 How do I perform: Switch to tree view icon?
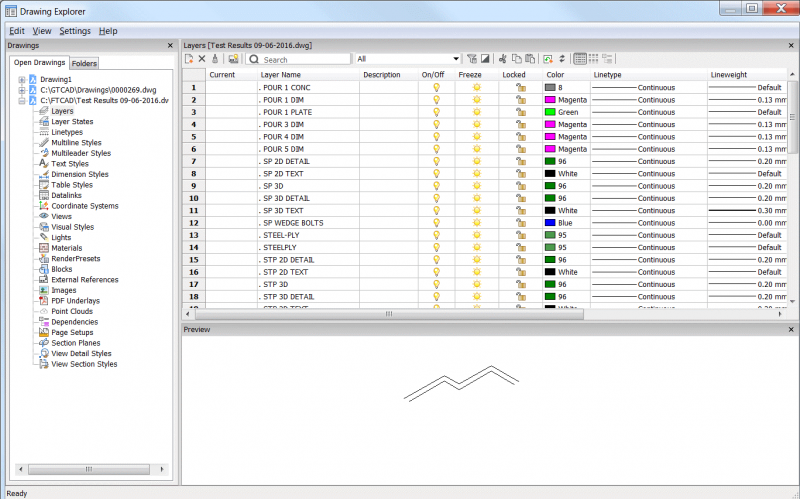[x=607, y=59]
